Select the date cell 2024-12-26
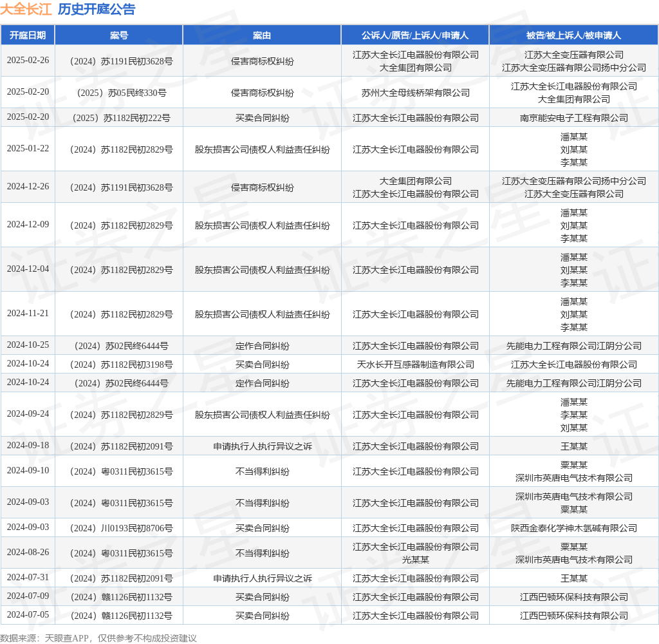 (x=28, y=186)
